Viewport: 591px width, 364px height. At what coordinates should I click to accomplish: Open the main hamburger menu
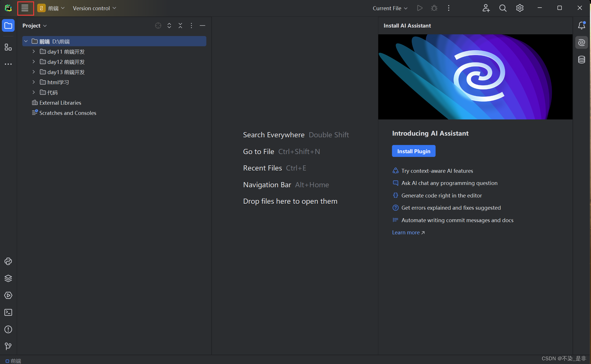(25, 8)
